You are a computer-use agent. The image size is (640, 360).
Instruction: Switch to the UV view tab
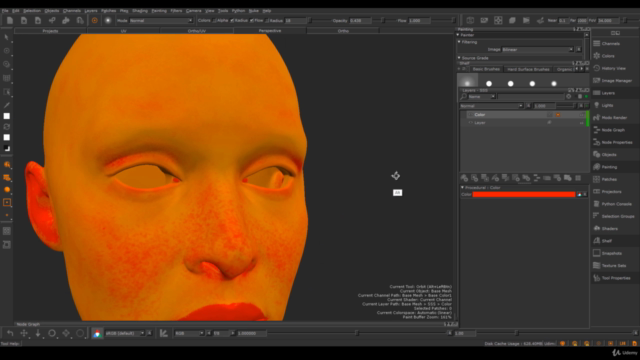[x=123, y=31]
